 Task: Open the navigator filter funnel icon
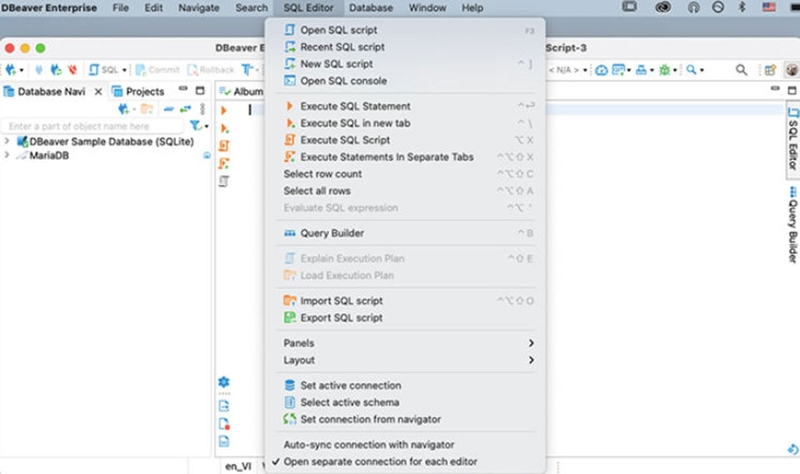click(x=195, y=125)
